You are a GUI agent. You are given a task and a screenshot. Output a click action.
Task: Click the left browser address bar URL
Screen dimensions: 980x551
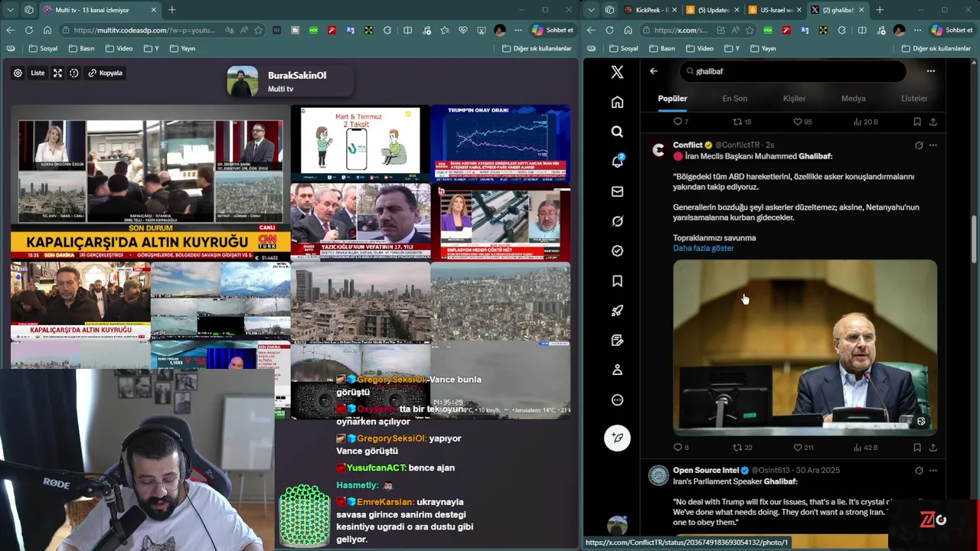(143, 30)
